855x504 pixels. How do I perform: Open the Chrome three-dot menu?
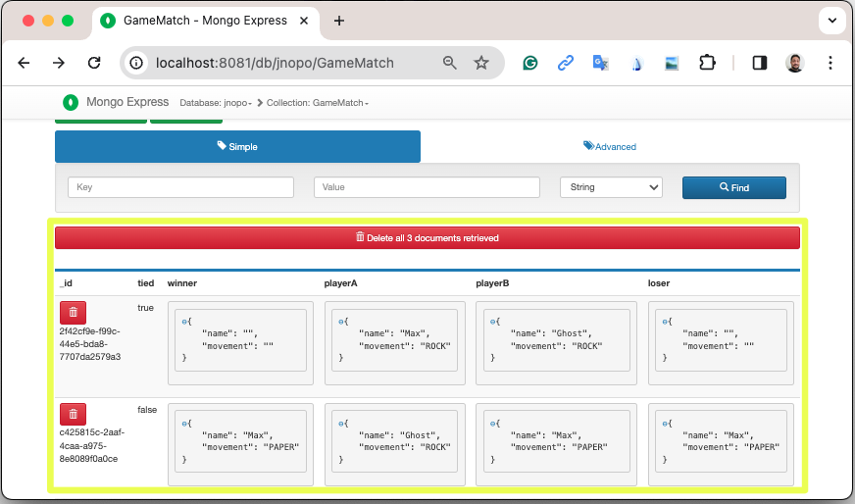pyautogui.click(x=830, y=64)
